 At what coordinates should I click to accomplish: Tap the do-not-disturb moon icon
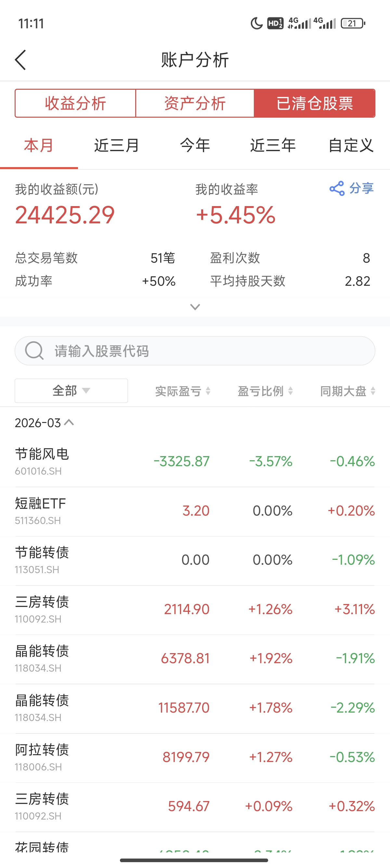tap(256, 23)
